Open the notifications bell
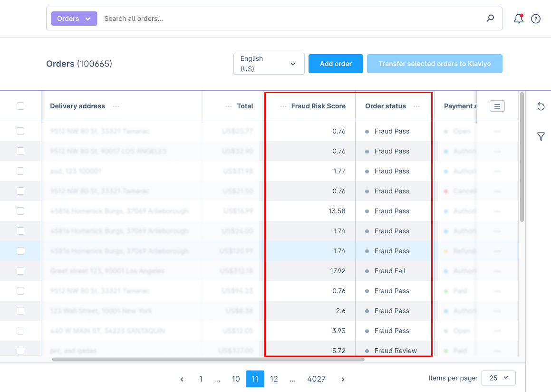This screenshot has height=392, width=551. (x=518, y=19)
